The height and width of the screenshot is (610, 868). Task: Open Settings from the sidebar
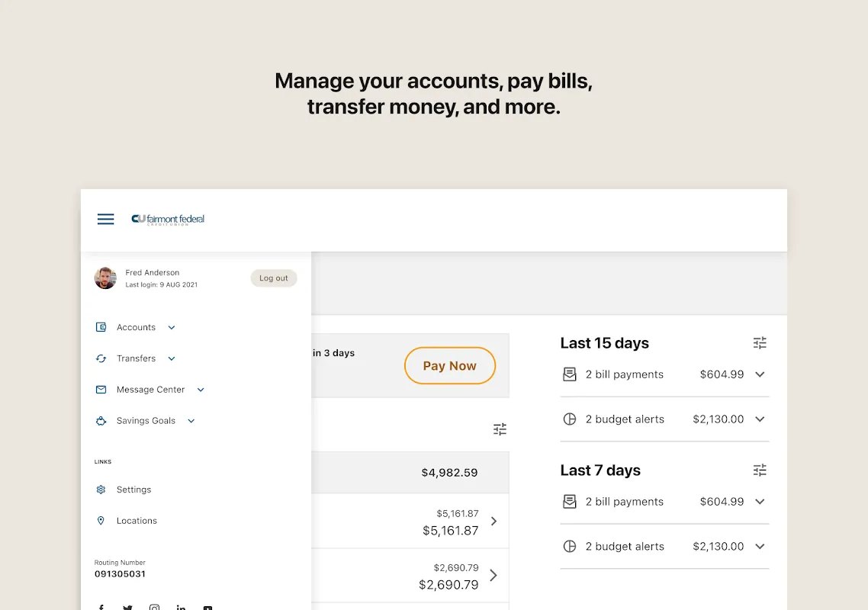pyautogui.click(x=133, y=490)
